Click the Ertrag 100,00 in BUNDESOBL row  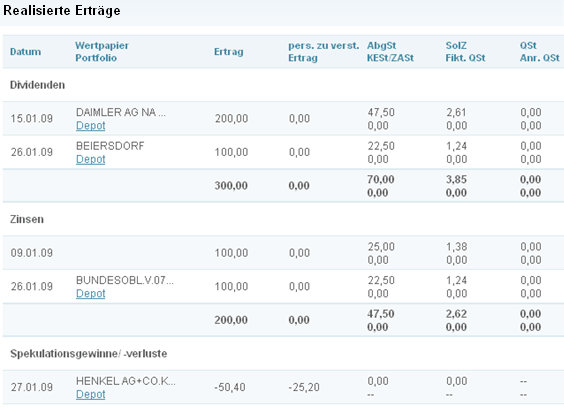pyautogui.click(x=231, y=286)
